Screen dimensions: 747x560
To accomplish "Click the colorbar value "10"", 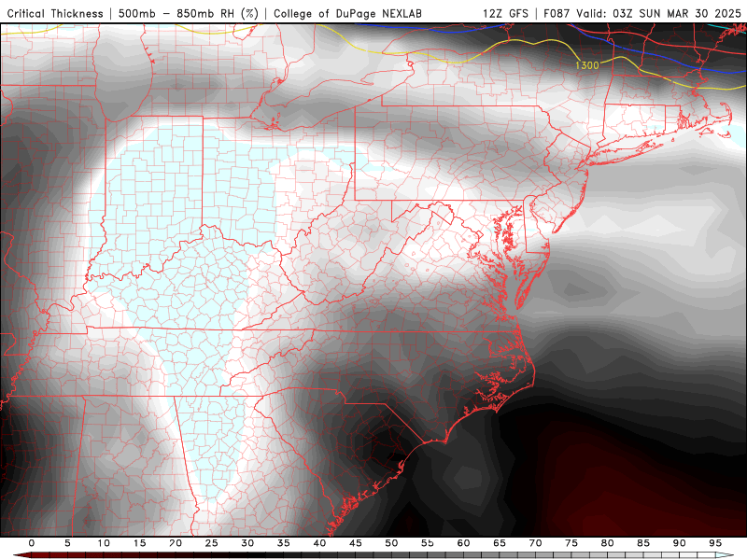I will 104,543.
